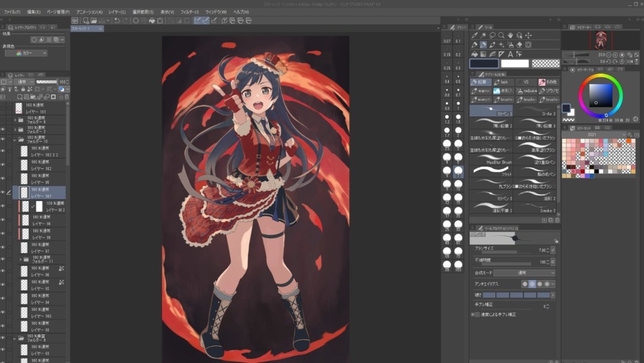Expand フォルダー 11 in layer list
Screen dimensions: 644x363
[x=20, y=259]
